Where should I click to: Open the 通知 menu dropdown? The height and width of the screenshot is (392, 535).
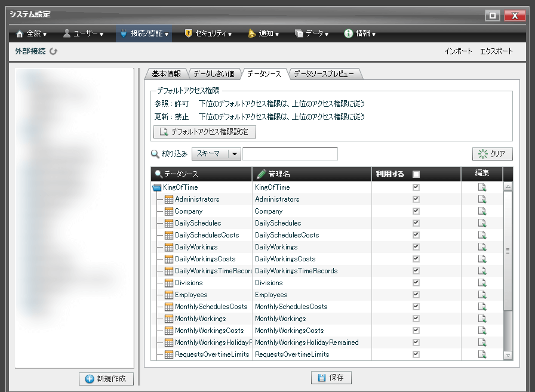(x=263, y=33)
